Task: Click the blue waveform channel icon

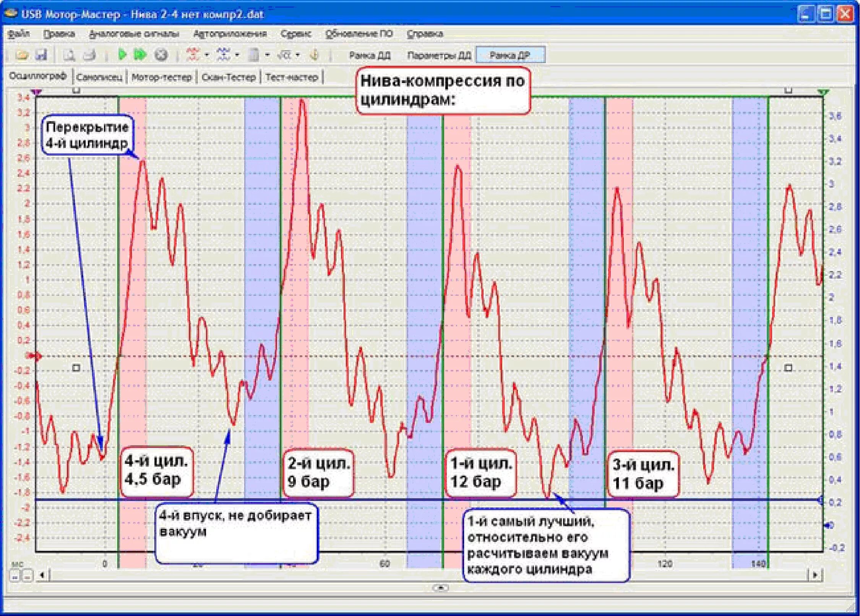Action: click(223, 55)
